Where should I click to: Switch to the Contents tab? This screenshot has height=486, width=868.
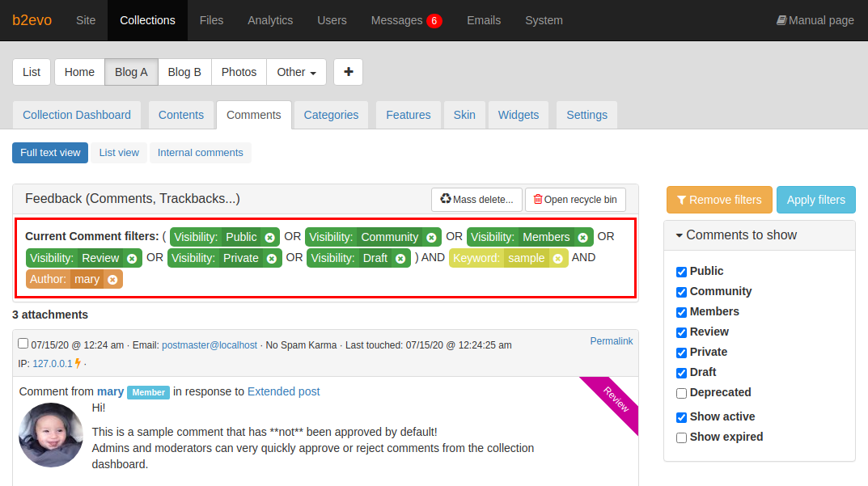[x=181, y=115]
